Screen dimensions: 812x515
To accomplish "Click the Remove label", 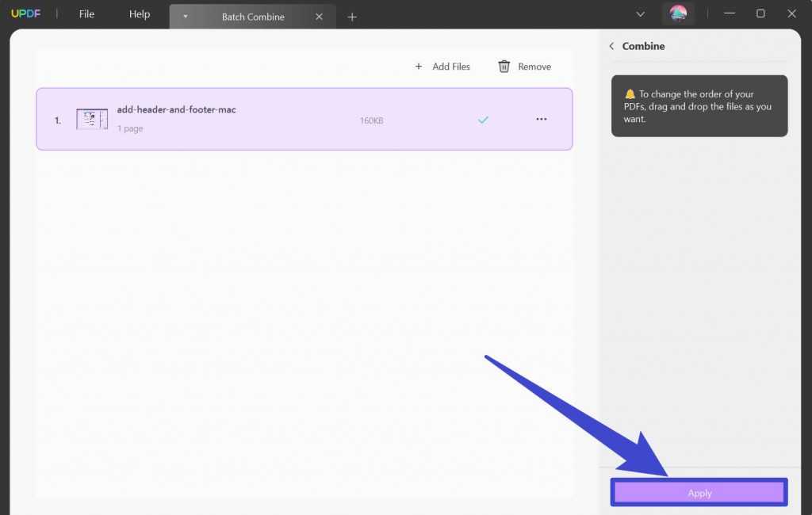I will point(533,67).
